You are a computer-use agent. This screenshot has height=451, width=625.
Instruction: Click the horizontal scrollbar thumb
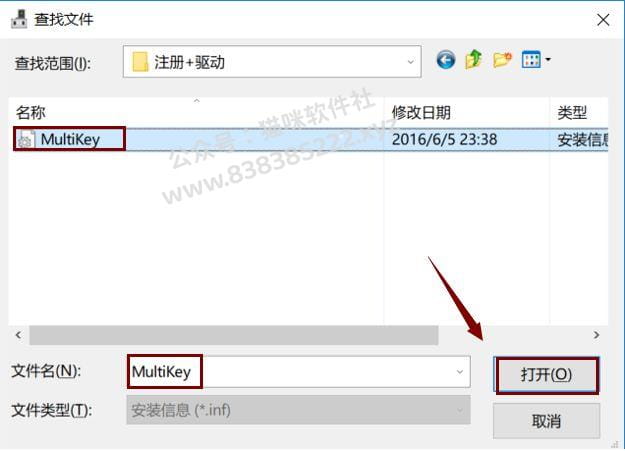coord(234,335)
